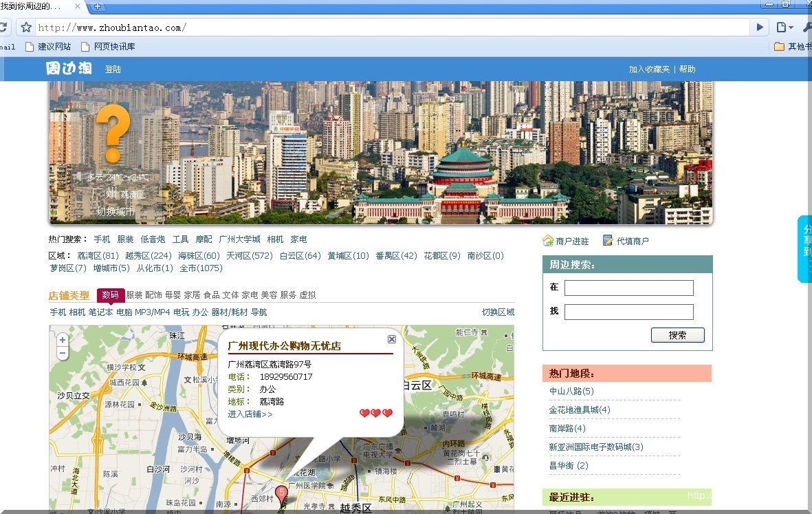Open the 中山八路(5) hot area link
812x514 pixels.
click(x=573, y=391)
